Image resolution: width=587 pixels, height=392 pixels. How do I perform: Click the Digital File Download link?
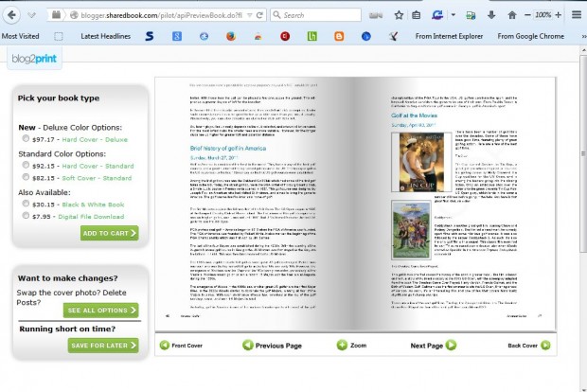(x=91, y=217)
